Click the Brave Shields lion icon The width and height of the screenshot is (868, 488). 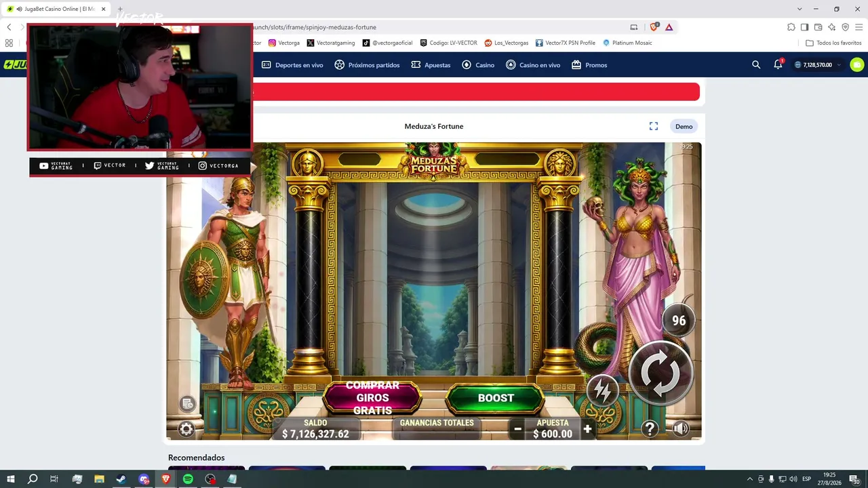point(654,27)
